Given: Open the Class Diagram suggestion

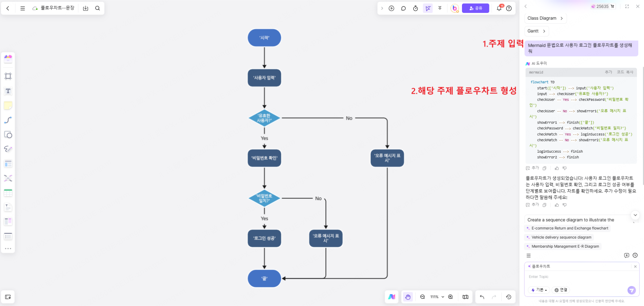Looking at the screenshot, I should coord(545,18).
